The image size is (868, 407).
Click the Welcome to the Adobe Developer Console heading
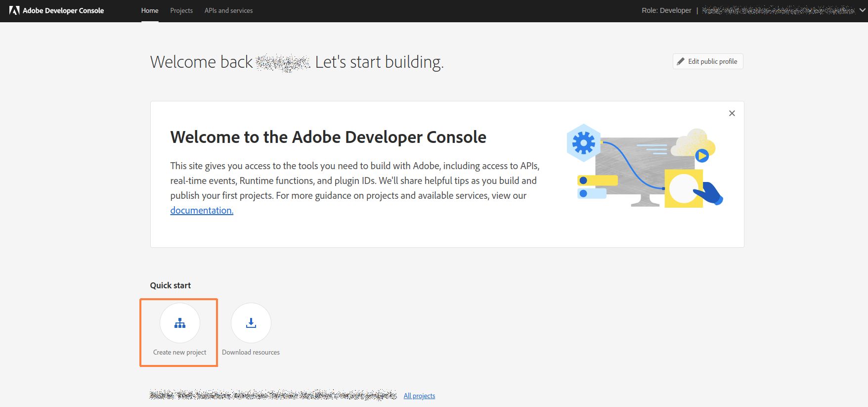328,137
